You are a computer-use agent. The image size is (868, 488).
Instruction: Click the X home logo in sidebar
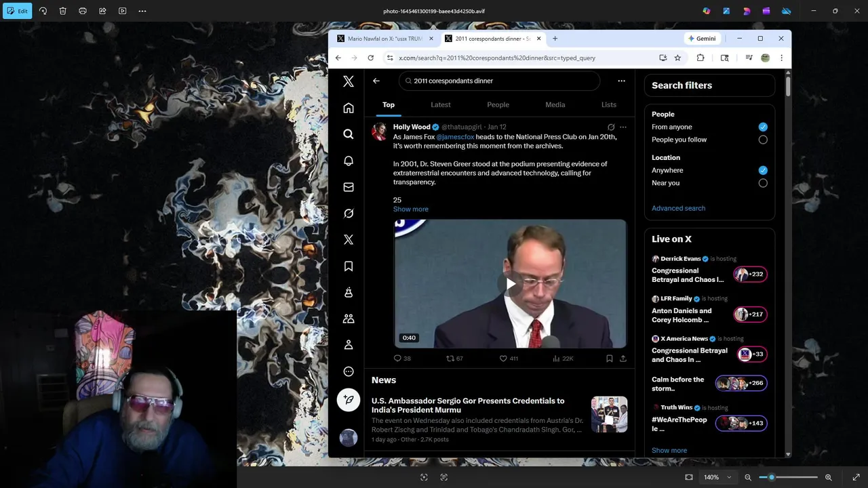(349, 81)
